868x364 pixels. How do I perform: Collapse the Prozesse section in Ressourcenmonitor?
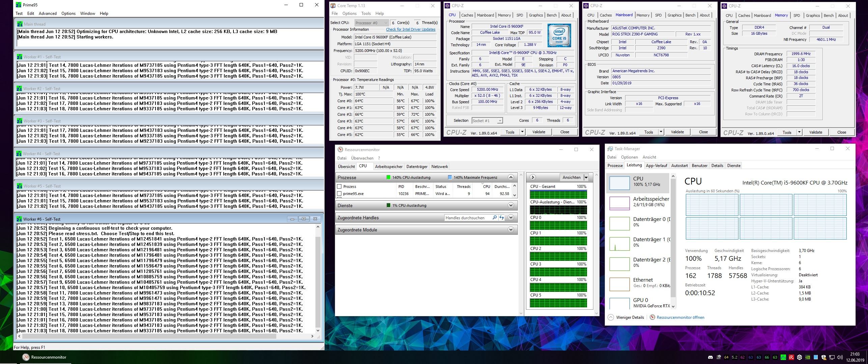511,177
